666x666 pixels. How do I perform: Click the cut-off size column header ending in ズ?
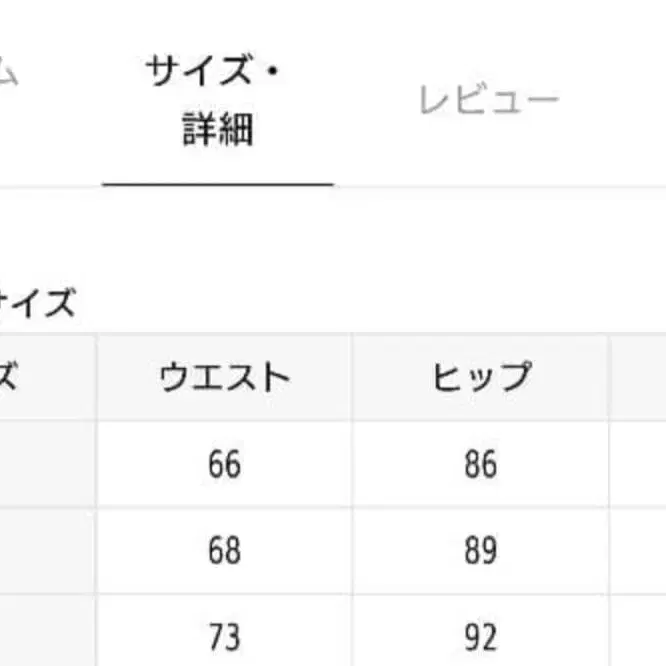pyautogui.click(x=45, y=378)
